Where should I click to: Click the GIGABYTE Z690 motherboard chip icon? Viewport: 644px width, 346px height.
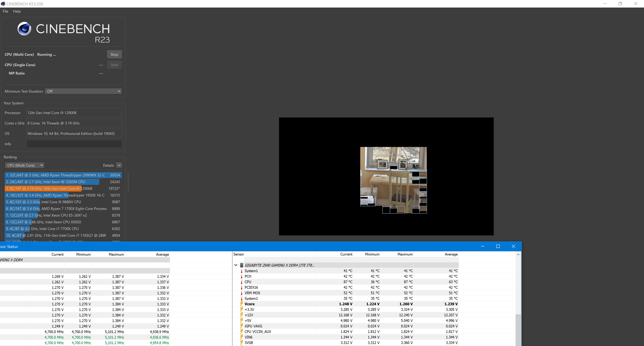[x=241, y=265]
